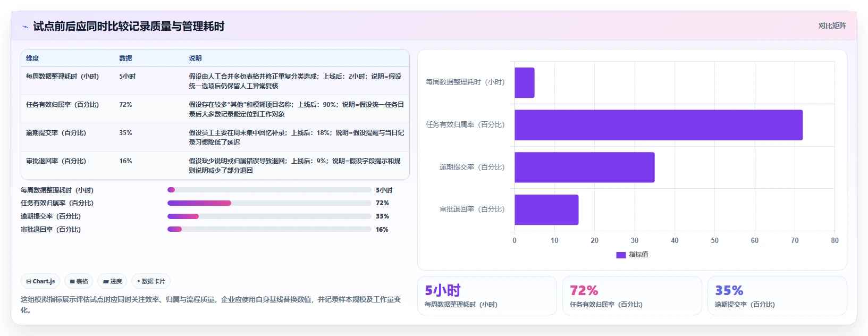Click the 每周数据整理耗时 bar in the chart
Viewport: 868px width, 336px height.
point(525,82)
